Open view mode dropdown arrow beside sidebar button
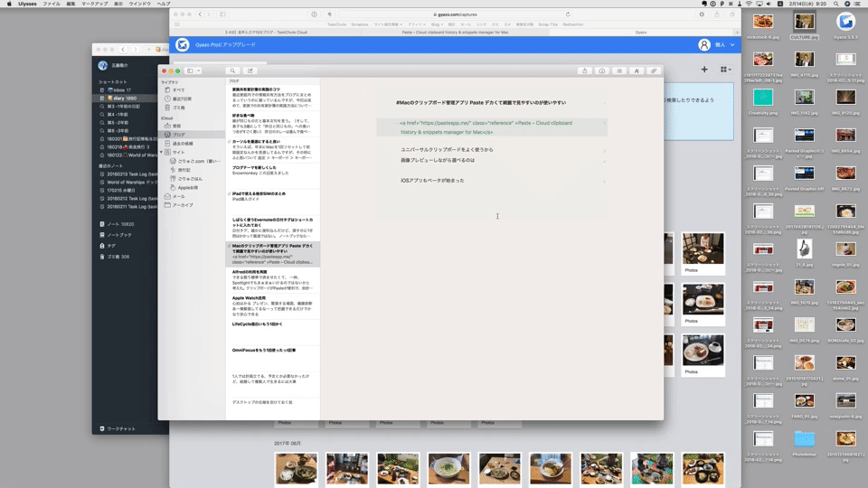Viewport: 868px width, 488px height. (x=199, y=70)
